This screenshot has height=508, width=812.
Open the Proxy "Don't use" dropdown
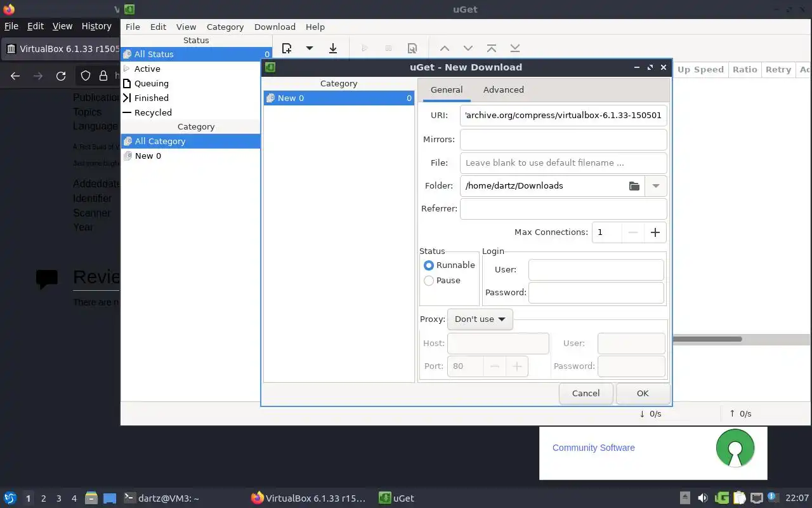480,319
